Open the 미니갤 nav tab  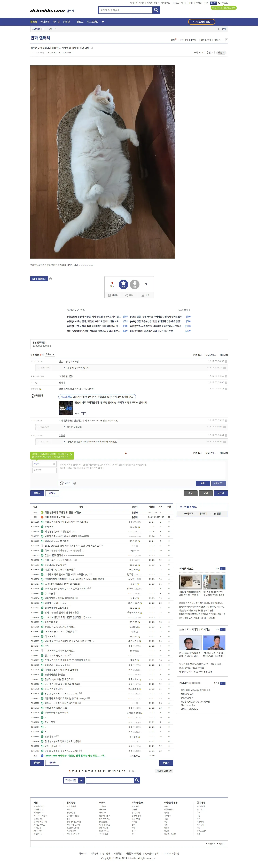(x=56, y=22)
